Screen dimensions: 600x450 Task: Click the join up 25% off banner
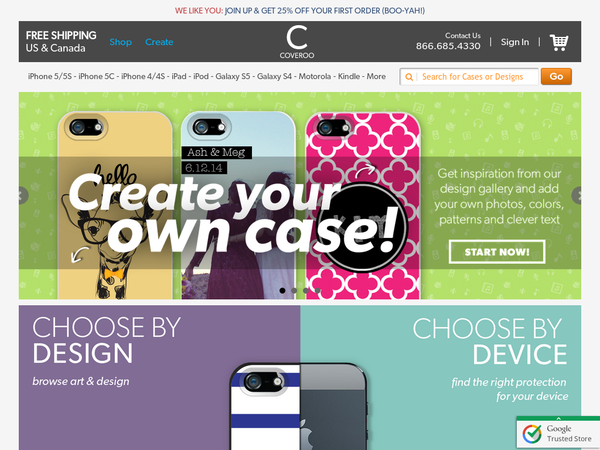(x=300, y=11)
